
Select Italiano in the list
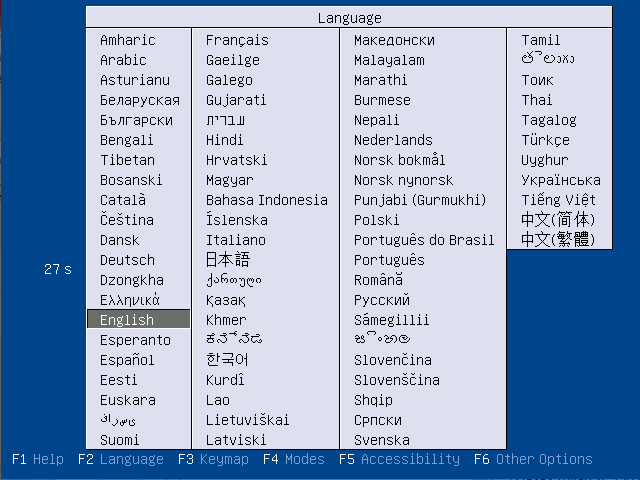pyautogui.click(x=236, y=240)
